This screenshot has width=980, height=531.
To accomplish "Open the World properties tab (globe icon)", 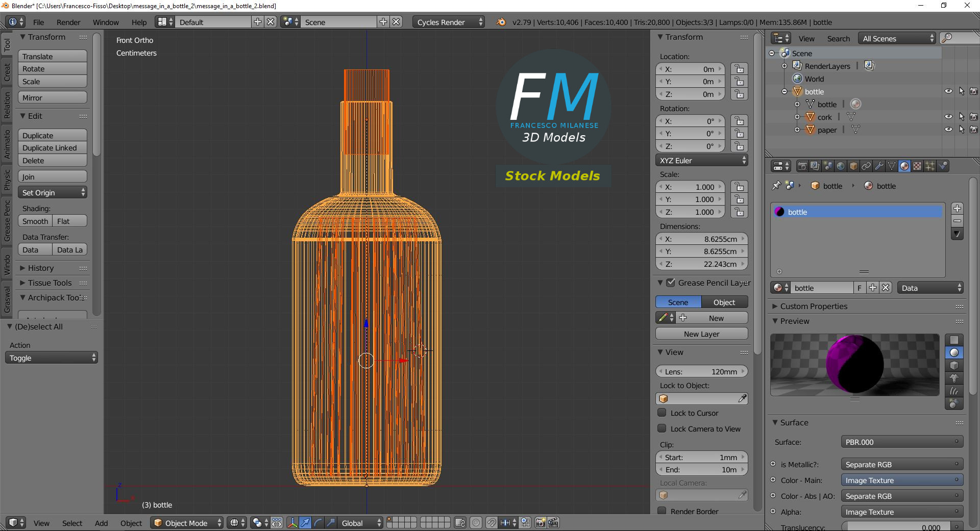I will pyautogui.click(x=841, y=166).
